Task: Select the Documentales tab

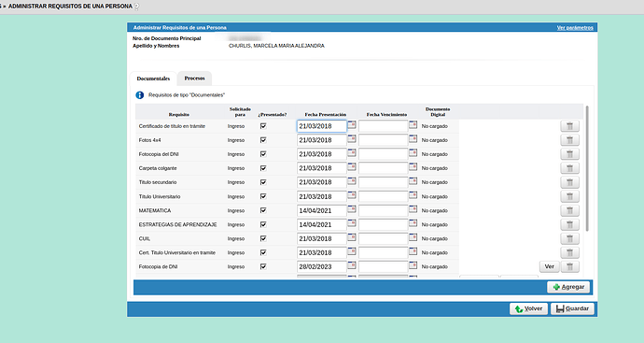Action: 153,79
